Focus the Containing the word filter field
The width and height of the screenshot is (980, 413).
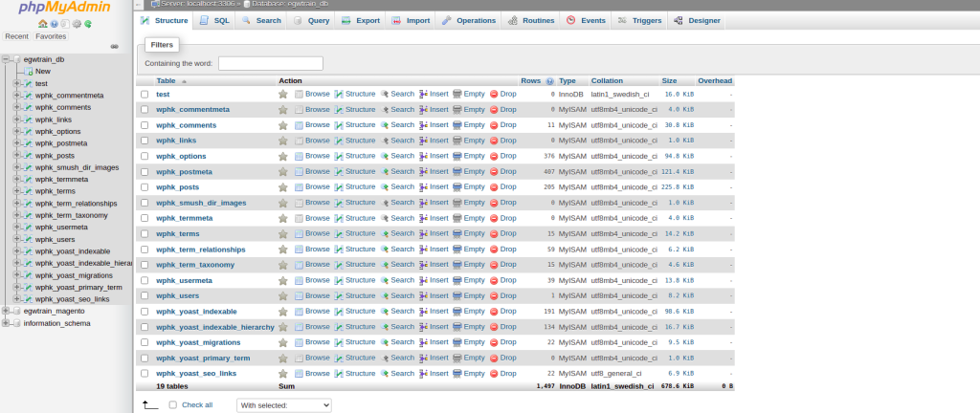(x=271, y=64)
